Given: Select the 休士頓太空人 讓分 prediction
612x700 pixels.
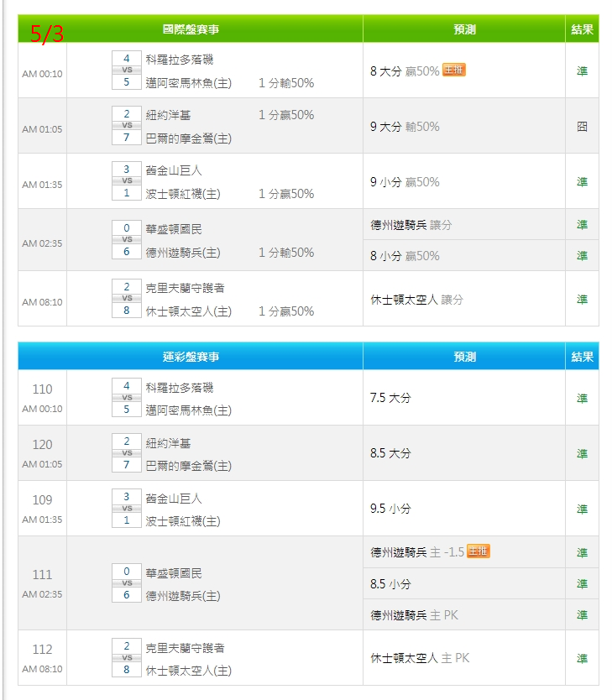Looking at the screenshot, I should pyautogui.click(x=416, y=300).
